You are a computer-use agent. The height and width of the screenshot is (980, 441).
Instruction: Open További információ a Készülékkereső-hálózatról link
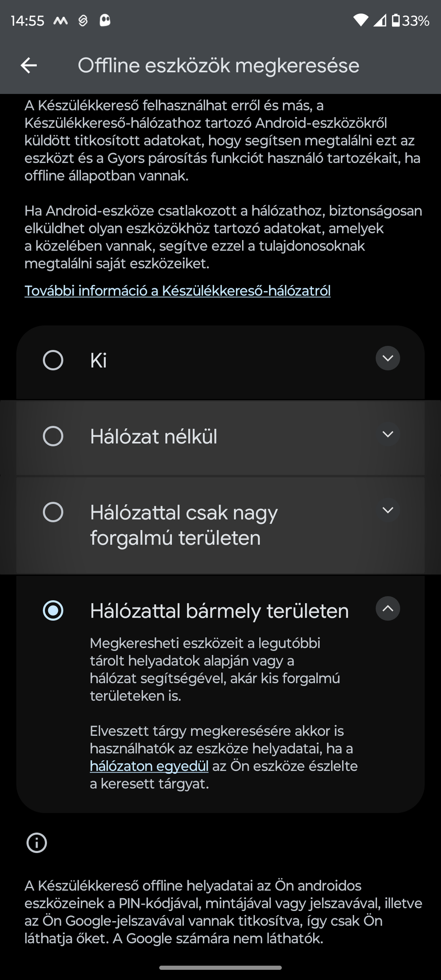point(177,291)
